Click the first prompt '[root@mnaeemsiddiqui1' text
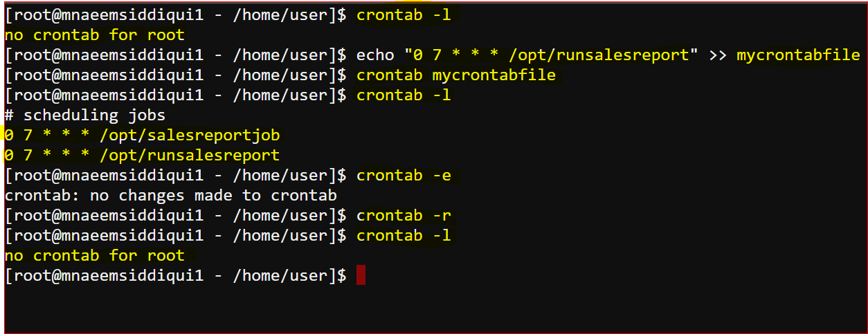Viewport: 868px width, 334px height. pyautogui.click(x=105, y=15)
